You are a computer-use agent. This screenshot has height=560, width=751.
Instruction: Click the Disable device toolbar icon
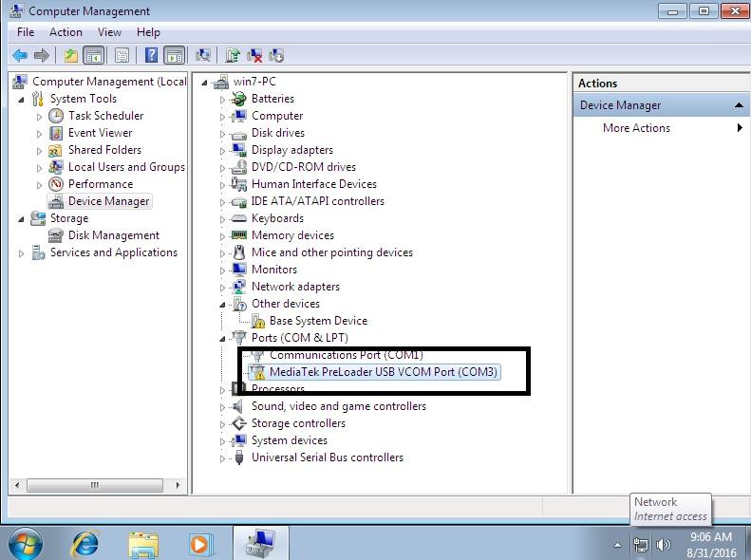(276, 56)
